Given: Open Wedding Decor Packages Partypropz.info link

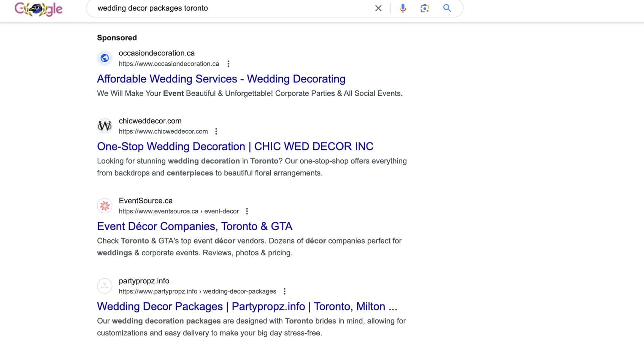Looking at the screenshot, I should (247, 307).
